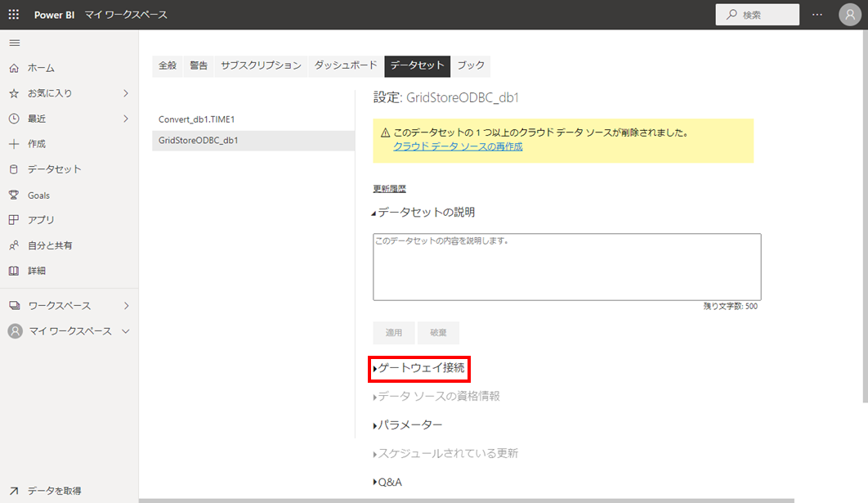Image resolution: width=868 pixels, height=503 pixels.
Task: Open アプリ in the sidebar
Action: 41,220
